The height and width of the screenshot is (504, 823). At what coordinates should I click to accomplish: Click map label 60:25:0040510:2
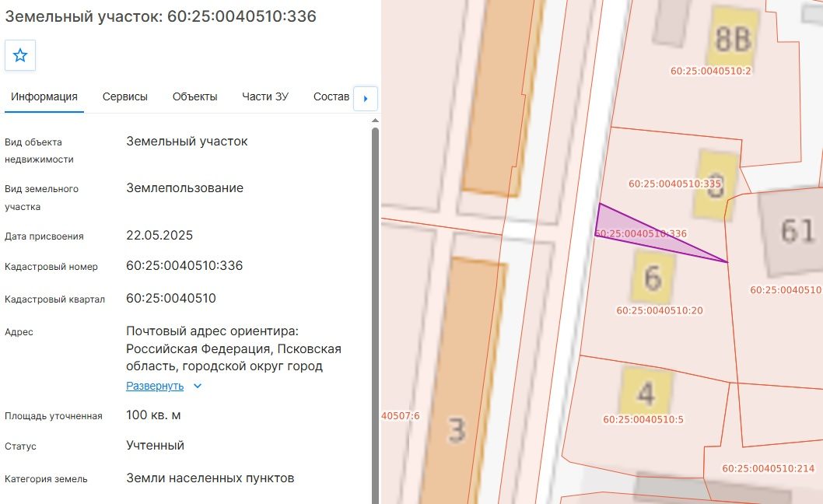711,71
